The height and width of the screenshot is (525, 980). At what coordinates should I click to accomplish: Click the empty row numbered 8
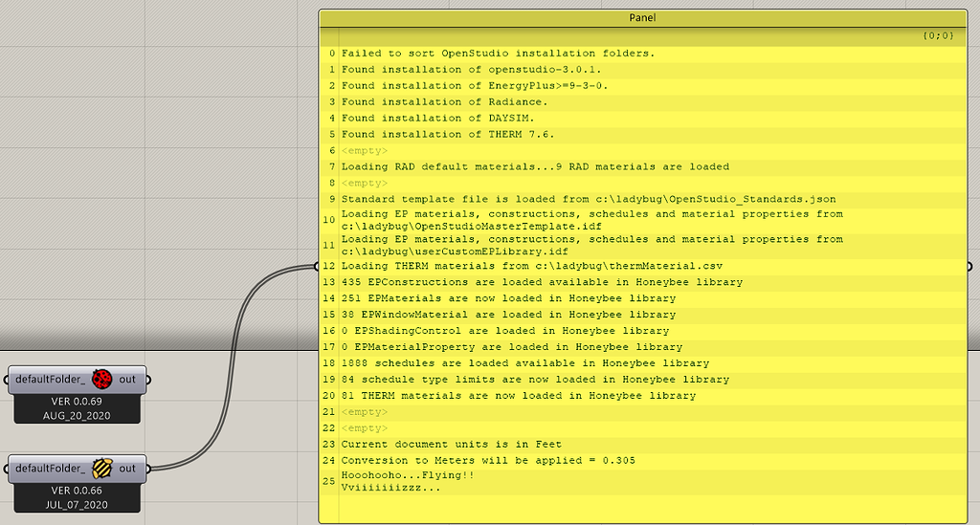[643, 184]
